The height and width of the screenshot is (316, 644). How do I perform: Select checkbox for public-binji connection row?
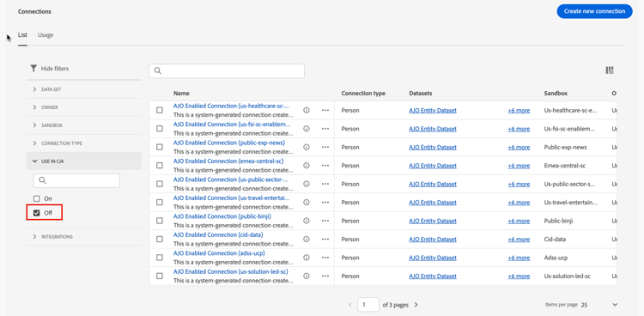(x=160, y=221)
